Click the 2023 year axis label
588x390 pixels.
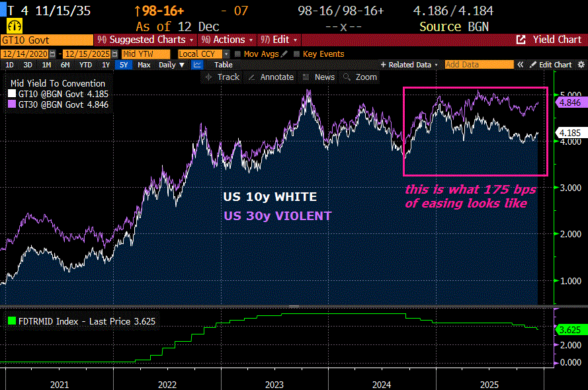click(x=274, y=385)
